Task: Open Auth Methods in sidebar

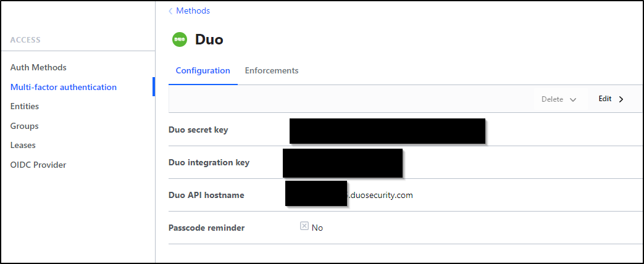Action: point(38,67)
